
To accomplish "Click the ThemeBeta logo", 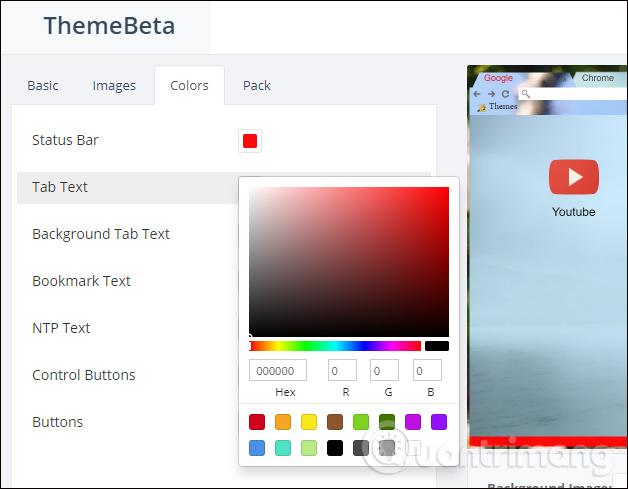I will [x=109, y=26].
